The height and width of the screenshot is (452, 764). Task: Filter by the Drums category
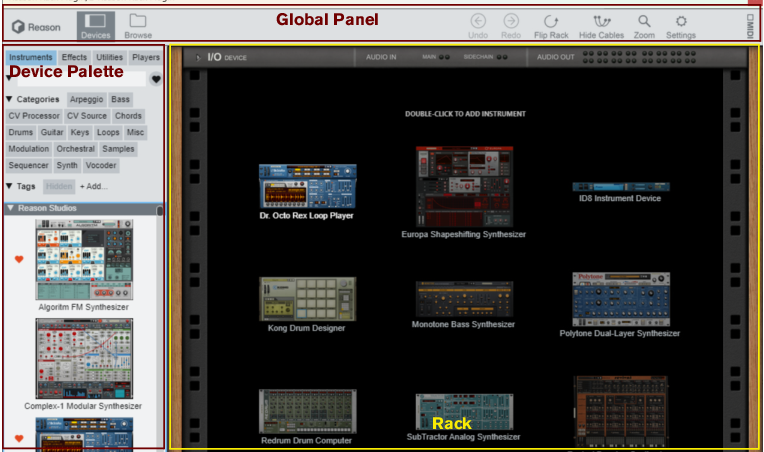[x=21, y=132]
